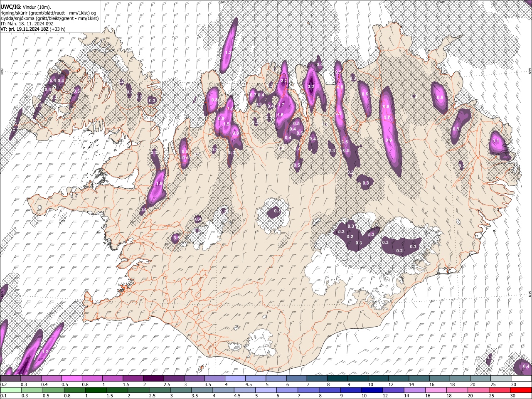Click the 'slydda/snjókoma' header line
This screenshot has width=532, height=399.
click(x=49, y=18)
